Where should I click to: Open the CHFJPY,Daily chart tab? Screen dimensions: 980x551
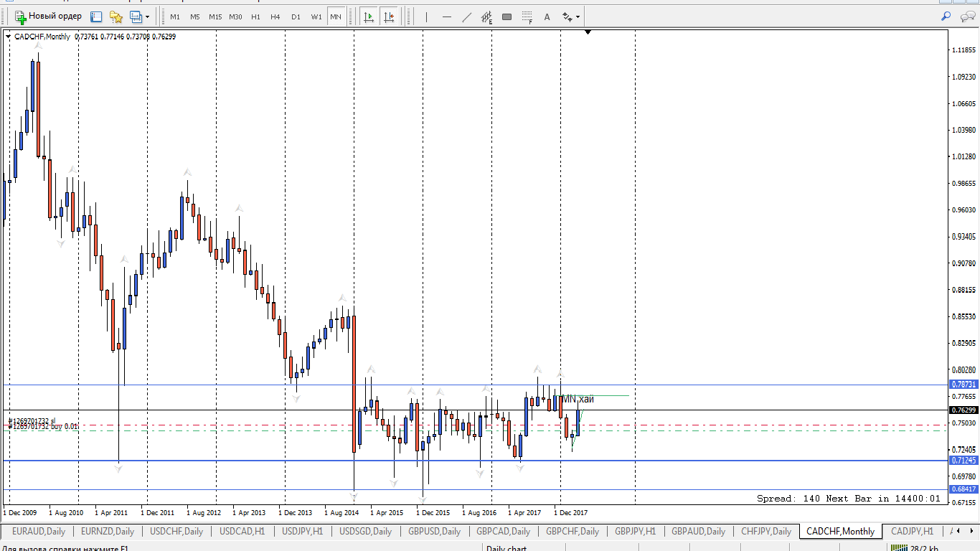(766, 532)
